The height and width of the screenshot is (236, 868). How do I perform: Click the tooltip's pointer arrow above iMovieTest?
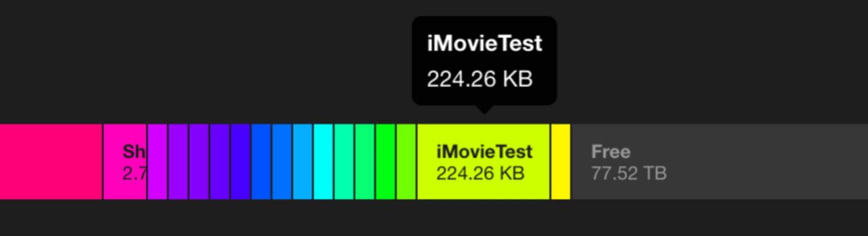pyautogui.click(x=484, y=109)
